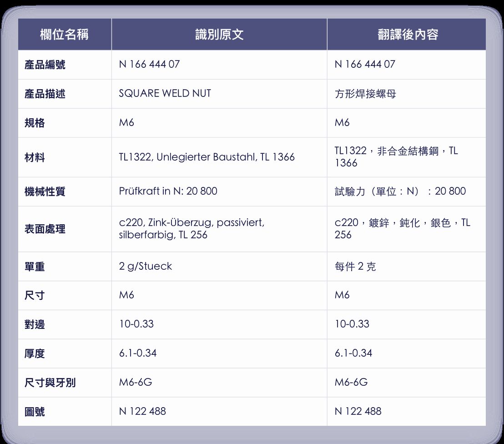Select the 厚度 field name cell

pos(65,353)
